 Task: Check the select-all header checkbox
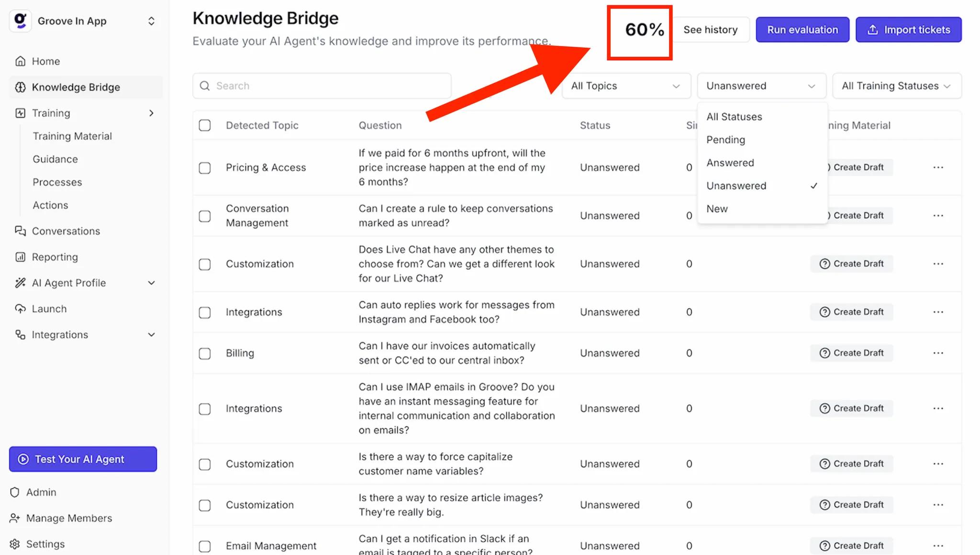[x=205, y=125]
